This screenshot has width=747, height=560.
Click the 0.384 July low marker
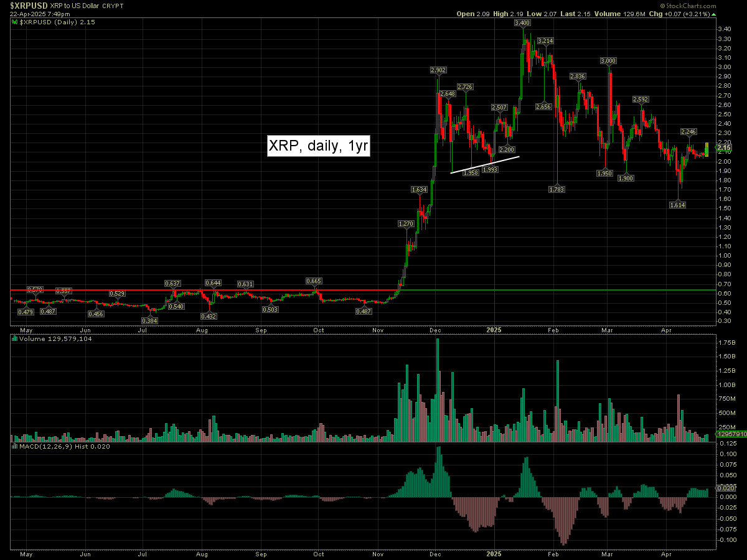[x=151, y=320]
